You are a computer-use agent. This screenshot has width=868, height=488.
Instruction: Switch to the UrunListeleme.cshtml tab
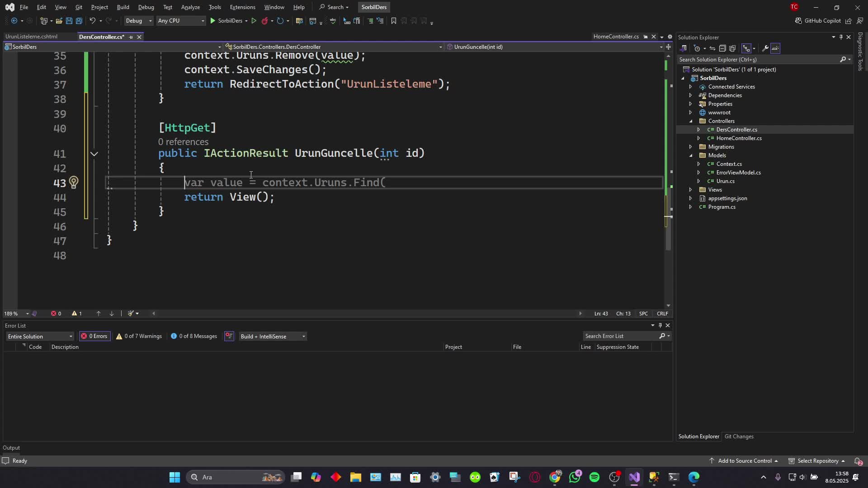coord(31,37)
